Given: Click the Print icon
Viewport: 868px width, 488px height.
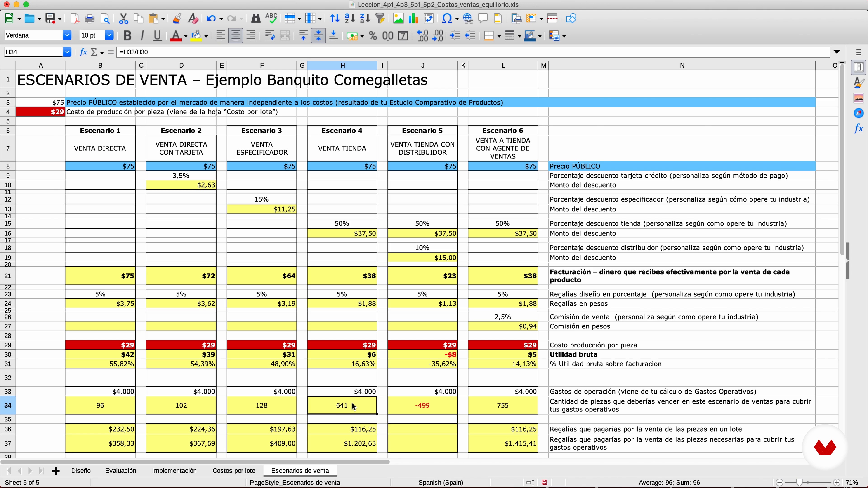Looking at the screenshot, I should pos(90,19).
